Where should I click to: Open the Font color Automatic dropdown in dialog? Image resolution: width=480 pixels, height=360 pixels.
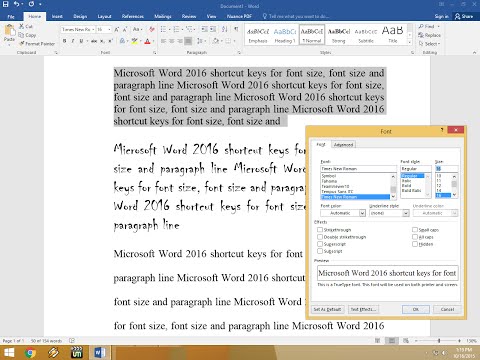[362, 213]
